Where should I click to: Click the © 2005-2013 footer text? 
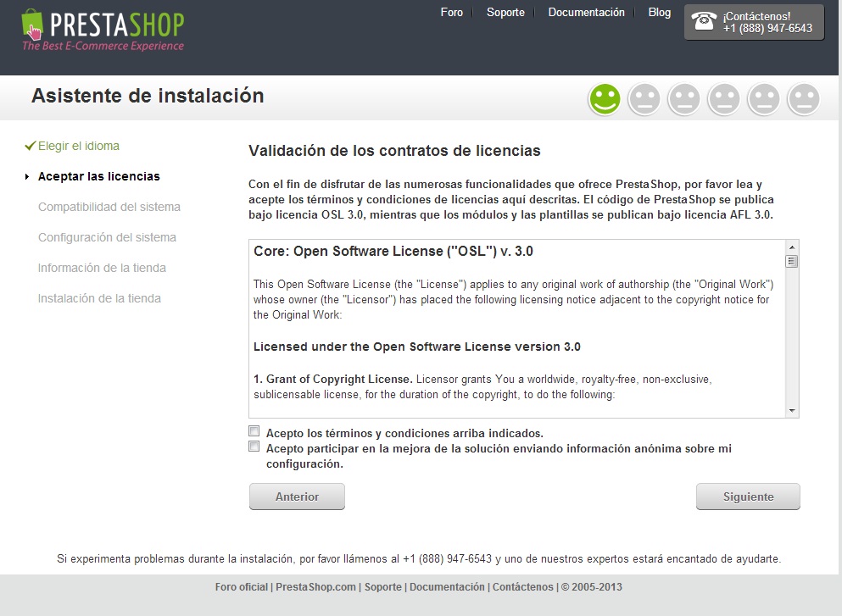click(592, 587)
